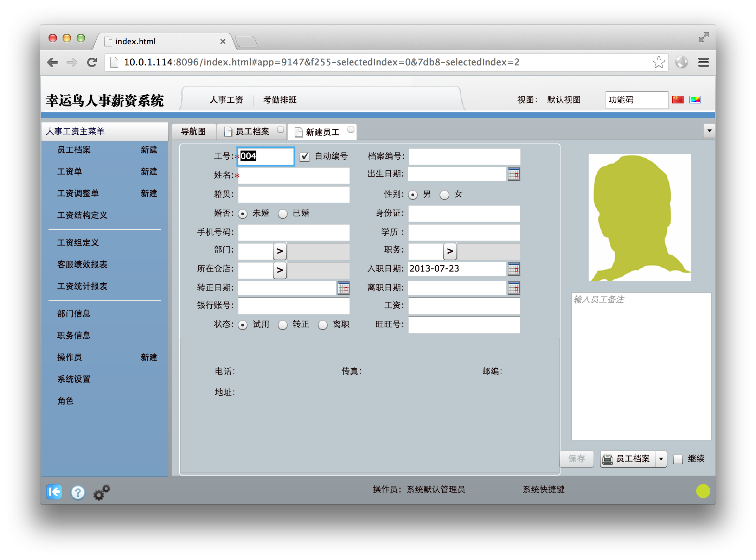Close the index.html browser tab
Viewport: 756px width, 560px height.
coord(223,42)
